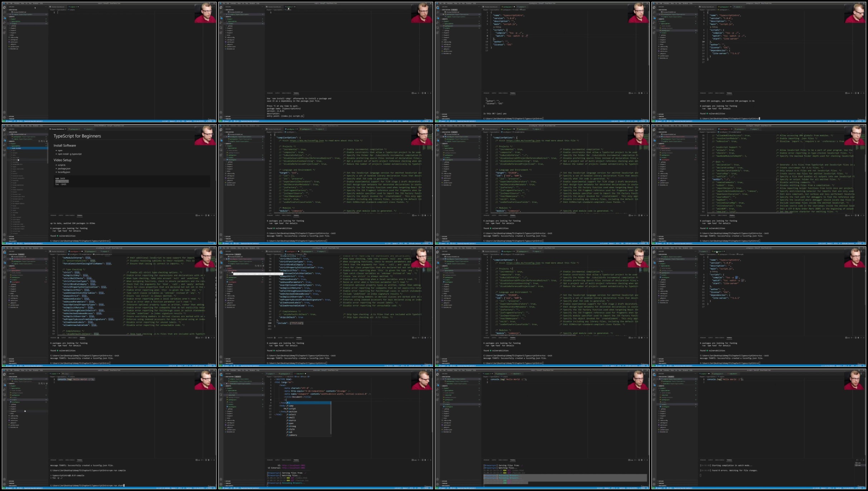Select Search icon in the index.html autocomplete frame
This screenshot has width=868, height=491.
pyautogui.click(x=221, y=379)
